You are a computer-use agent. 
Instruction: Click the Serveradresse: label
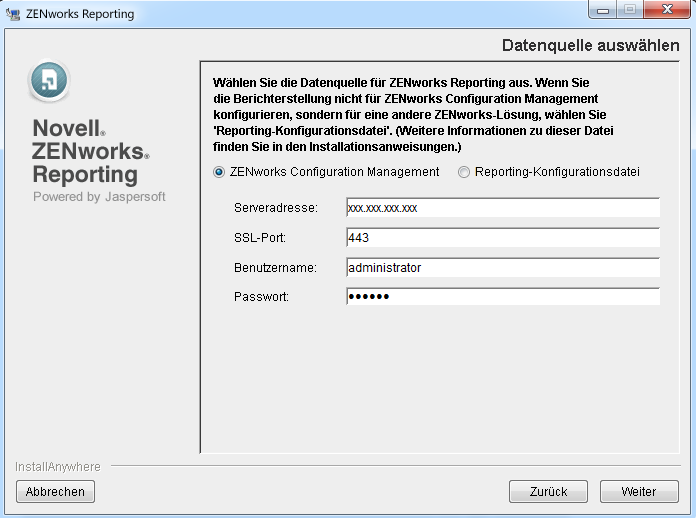(276, 208)
